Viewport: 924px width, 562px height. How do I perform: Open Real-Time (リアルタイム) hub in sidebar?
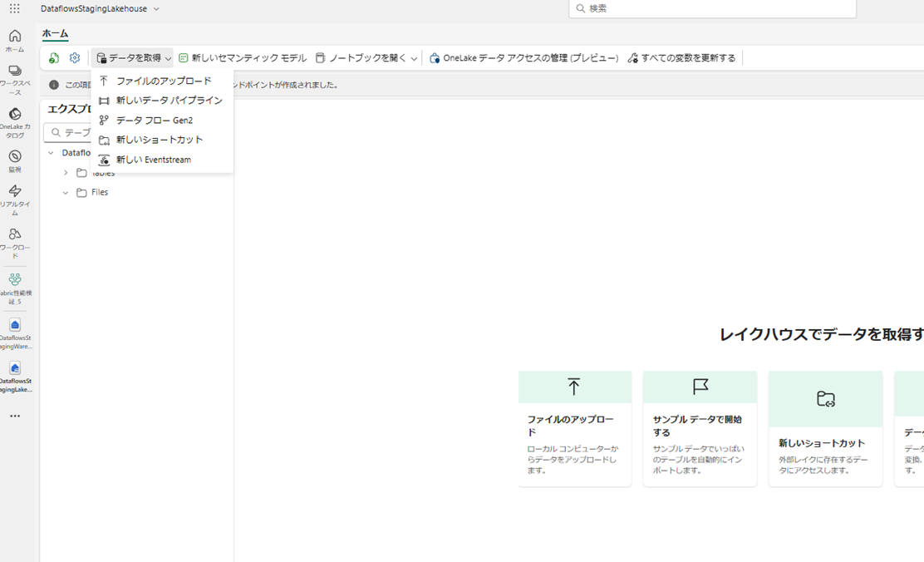click(15, 200)
